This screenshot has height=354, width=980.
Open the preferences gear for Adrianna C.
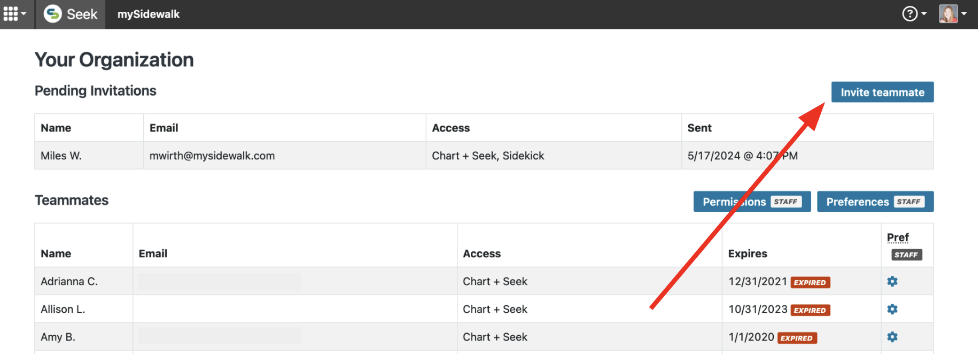(x=892, y=281)
